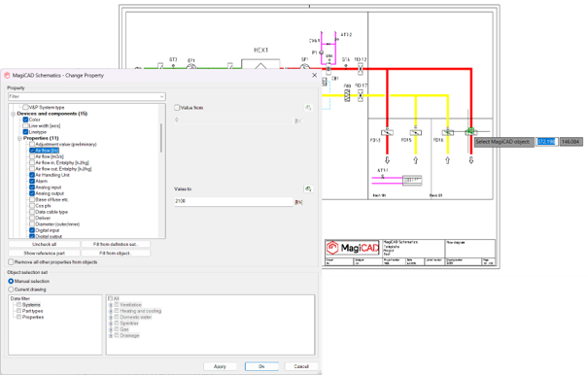
Task: Click the pick-value icon beside Value from
Action: pyautogui.click(x=308, y=108)
